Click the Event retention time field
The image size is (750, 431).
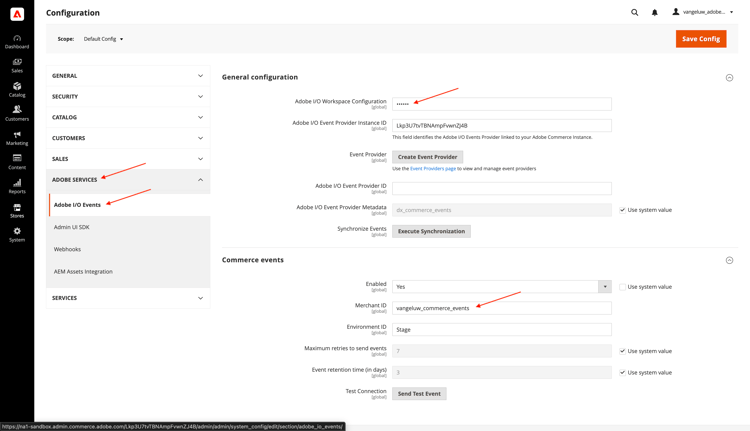(502, 373)
